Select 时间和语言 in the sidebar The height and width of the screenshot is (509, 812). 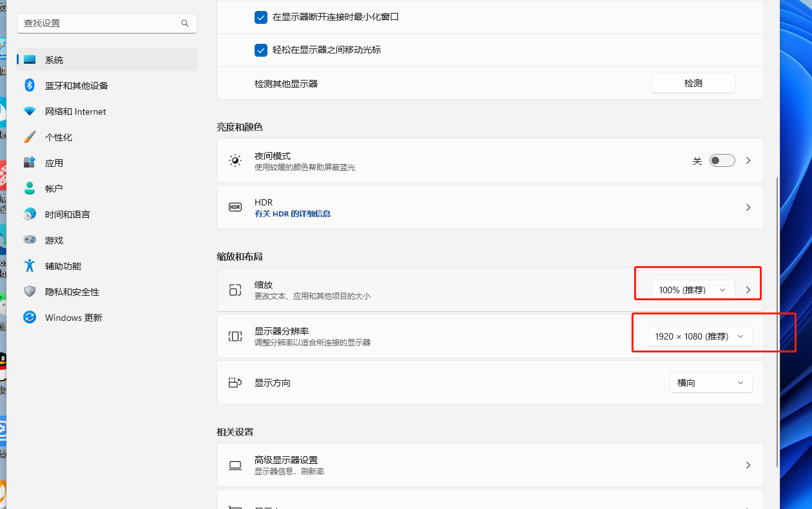67,215
